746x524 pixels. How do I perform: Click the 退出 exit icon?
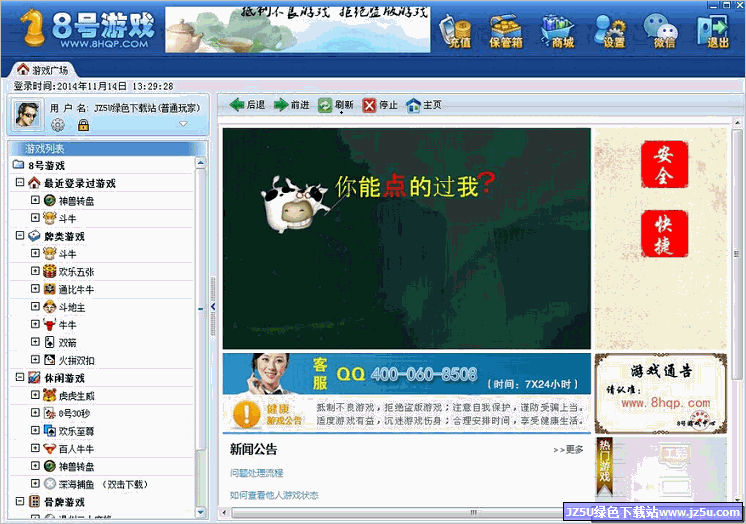pos(713,31)
